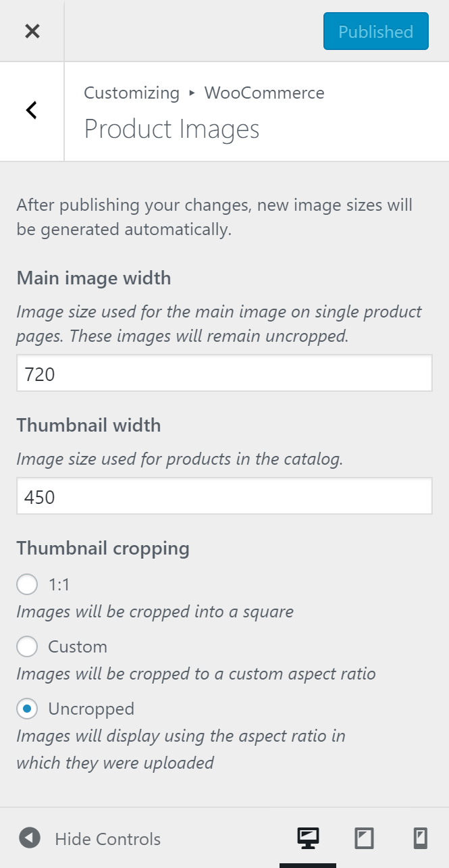Close the Customizer with the X icon
Screen dimensions: 449x868
tap(32, 31)
